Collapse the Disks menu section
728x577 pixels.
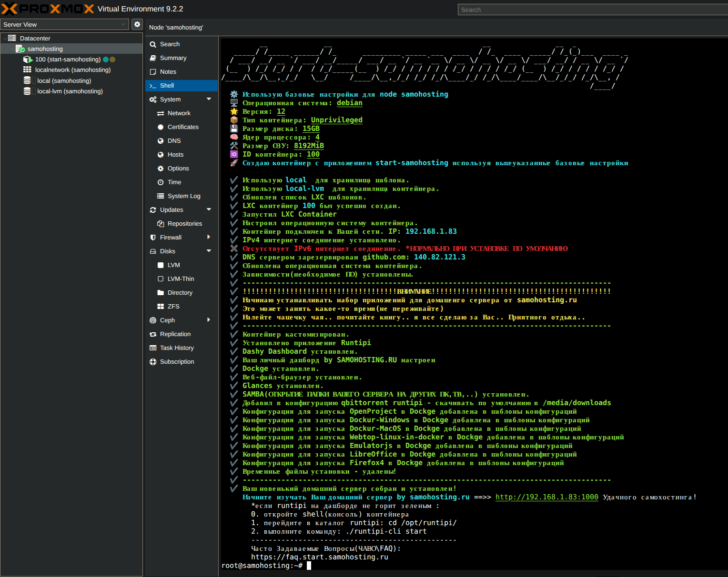coord(209,251)
